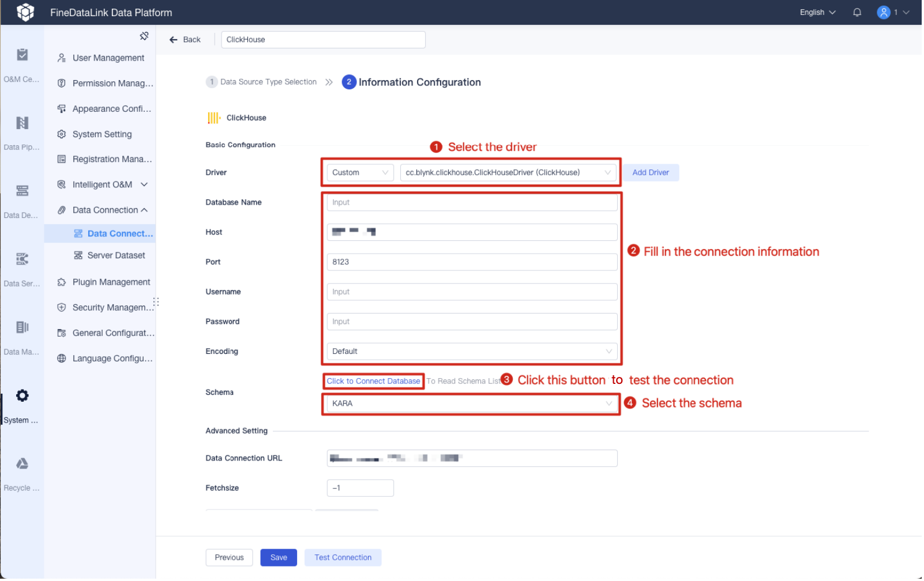Click the Fetchsize input field
The width and height of the screenshot is (924, 581).
coord(361,489)
